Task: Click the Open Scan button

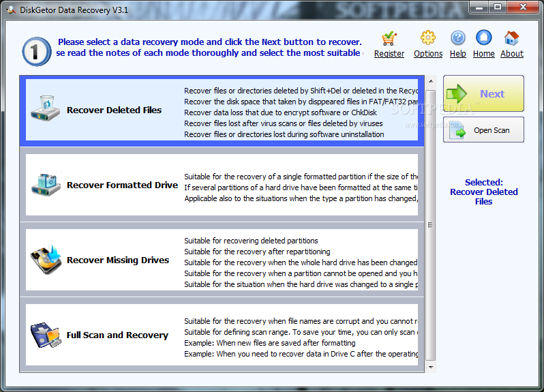Action: click(x=483, y=130)
